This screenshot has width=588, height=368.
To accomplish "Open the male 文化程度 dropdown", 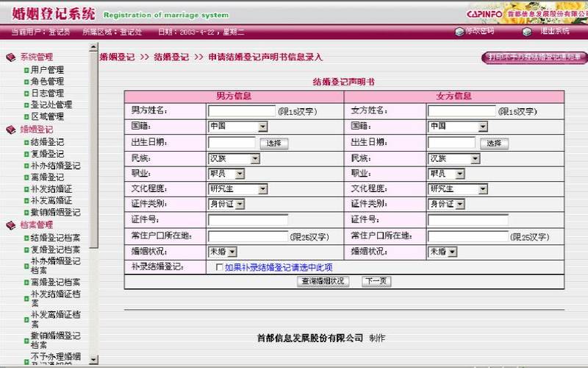I will pyautogui.click(x=237, y=189).
